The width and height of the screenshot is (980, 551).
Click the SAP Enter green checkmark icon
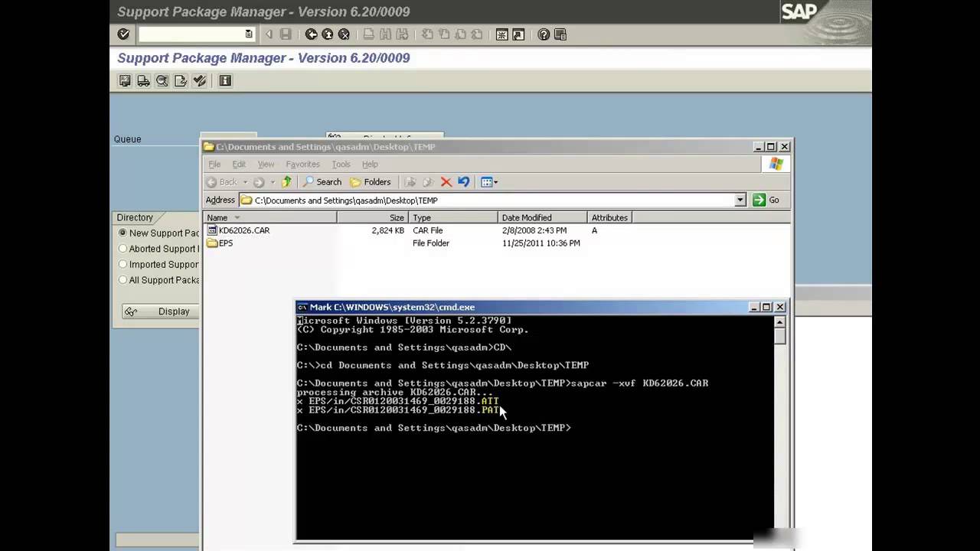pyautogui.click(x=123, y=34)
